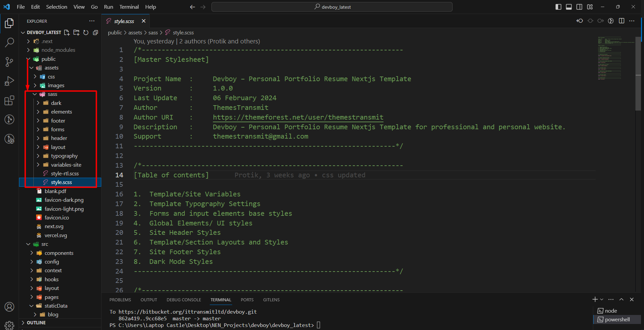Open Manage gear icon at bottom left
The image size is (644, 330).
click(9, 325)
